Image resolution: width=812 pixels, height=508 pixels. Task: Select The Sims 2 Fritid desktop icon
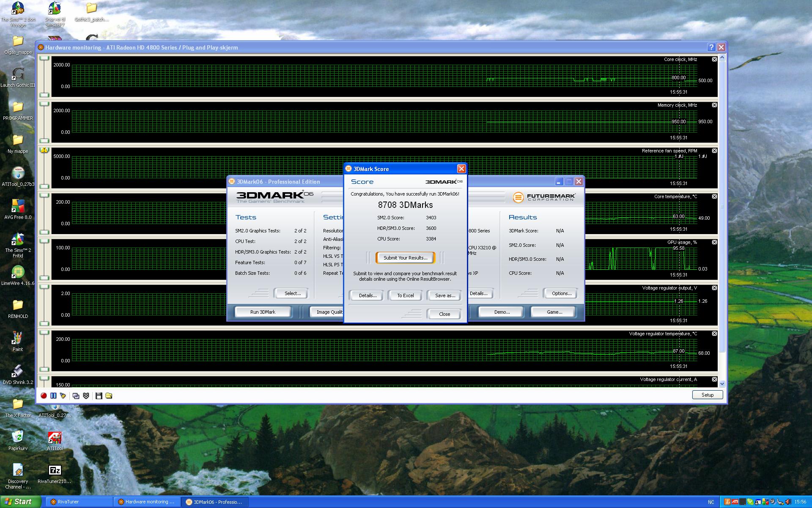pyautogui.click(x=18, y=245)
